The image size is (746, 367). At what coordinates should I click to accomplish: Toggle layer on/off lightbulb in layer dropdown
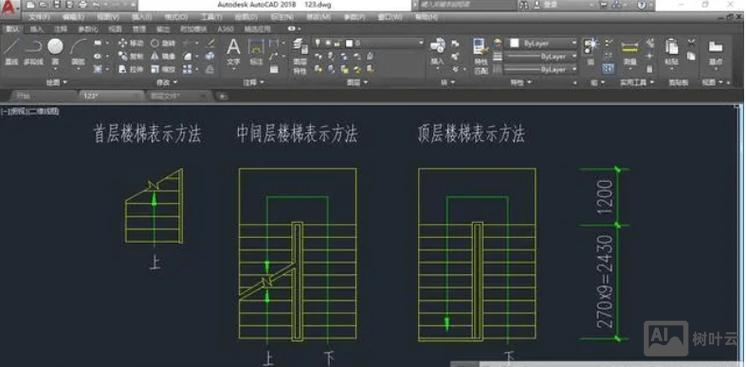pyautogui.click(x=318, y=43)
